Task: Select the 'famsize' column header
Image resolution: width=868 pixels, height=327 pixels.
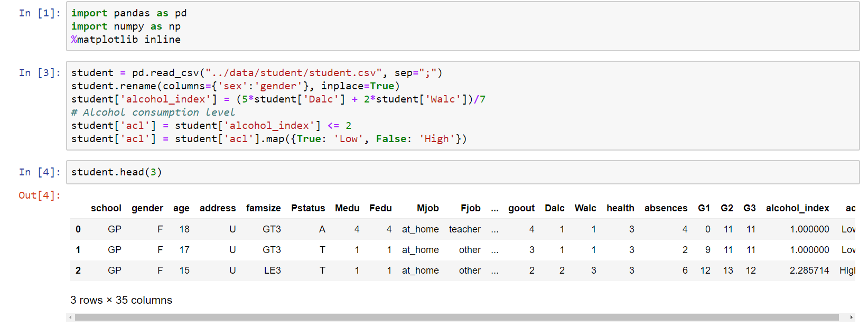Action: click(x=264, y=208)
